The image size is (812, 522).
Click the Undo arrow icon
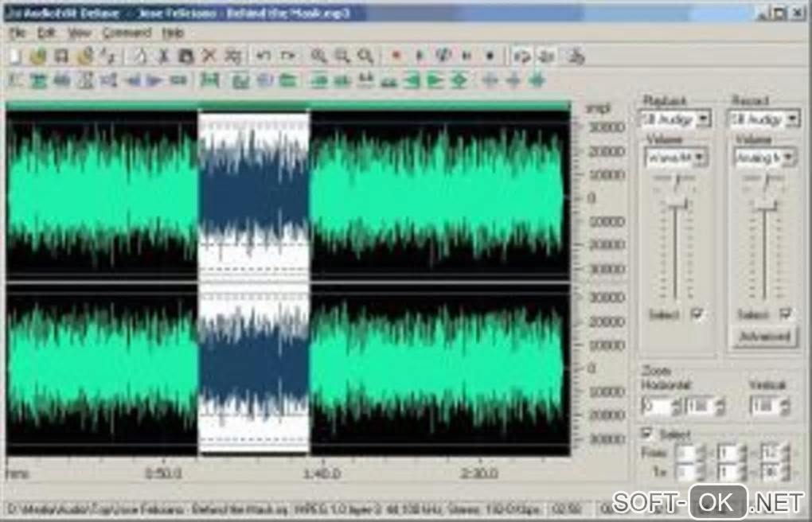point(264,56)
